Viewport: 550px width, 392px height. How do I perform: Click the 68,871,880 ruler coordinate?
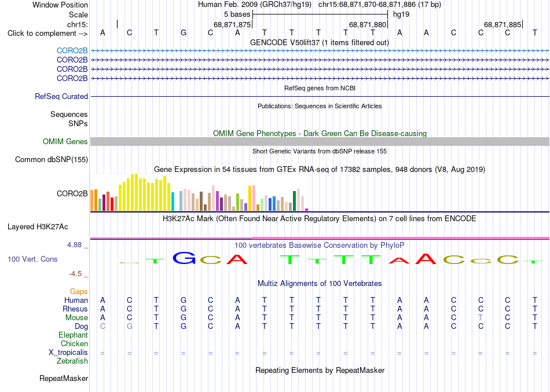click(x=367, y=24)
